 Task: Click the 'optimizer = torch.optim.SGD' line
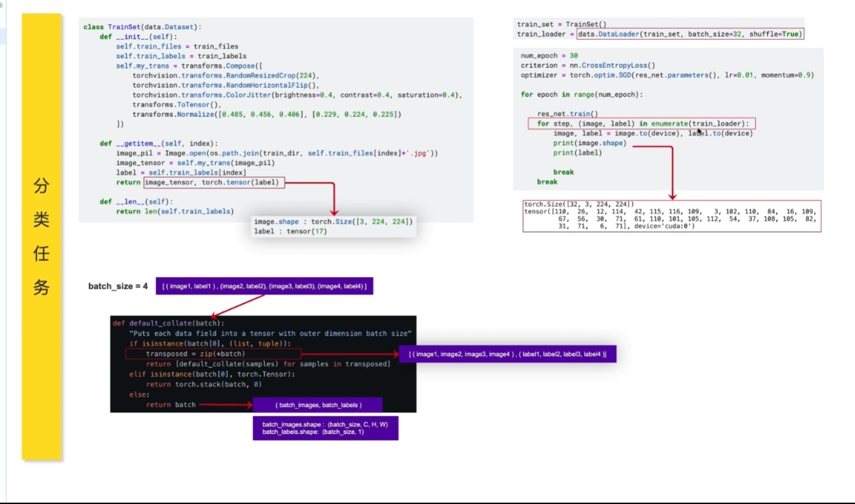tap(668, 75)
